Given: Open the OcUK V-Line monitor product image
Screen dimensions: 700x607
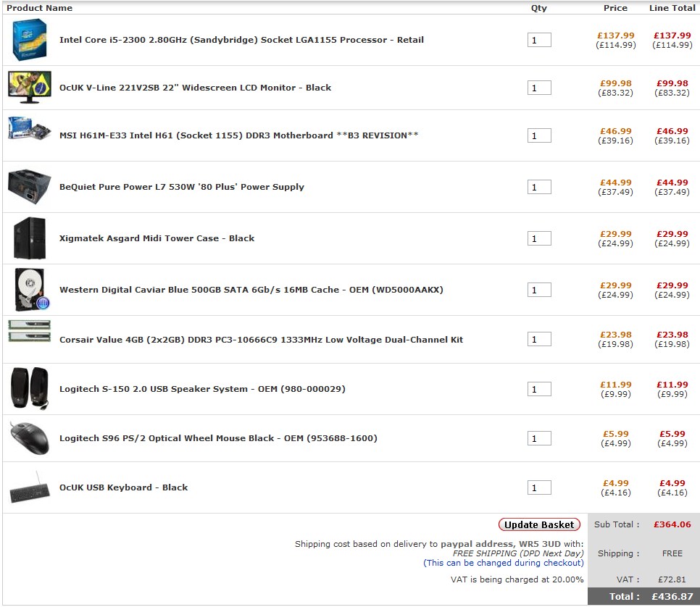Looking at the screenshot, I should pyautogui.click(x=30, y=88).
